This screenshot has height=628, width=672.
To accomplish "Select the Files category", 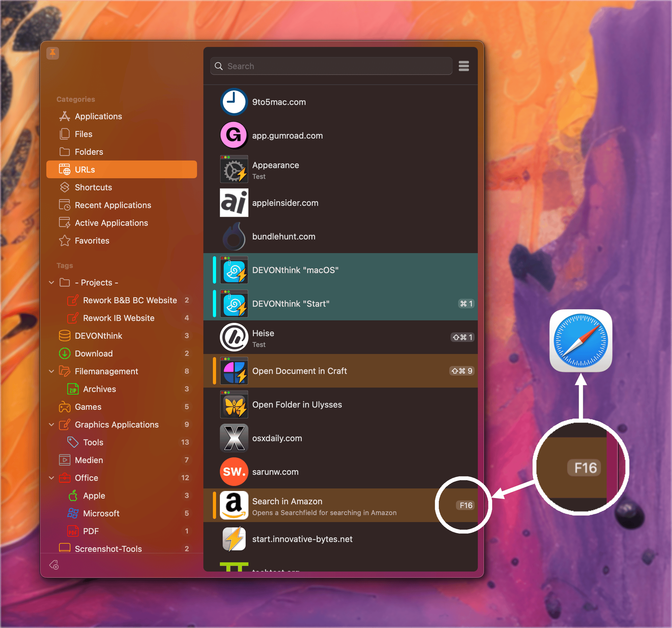I will tap(121, 134).
